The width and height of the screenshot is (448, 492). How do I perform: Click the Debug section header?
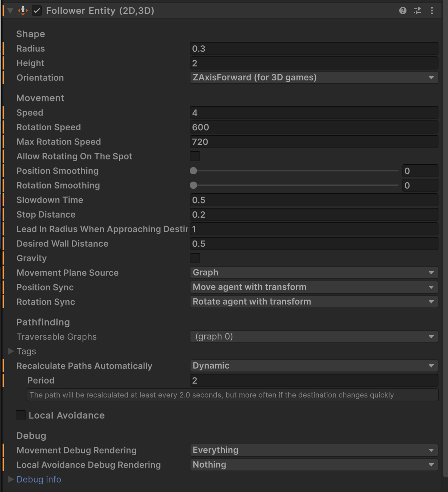point(31,436)
